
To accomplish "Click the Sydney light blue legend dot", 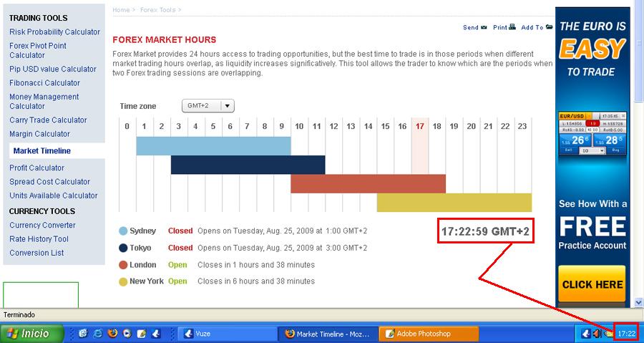I will coord(124,231).
